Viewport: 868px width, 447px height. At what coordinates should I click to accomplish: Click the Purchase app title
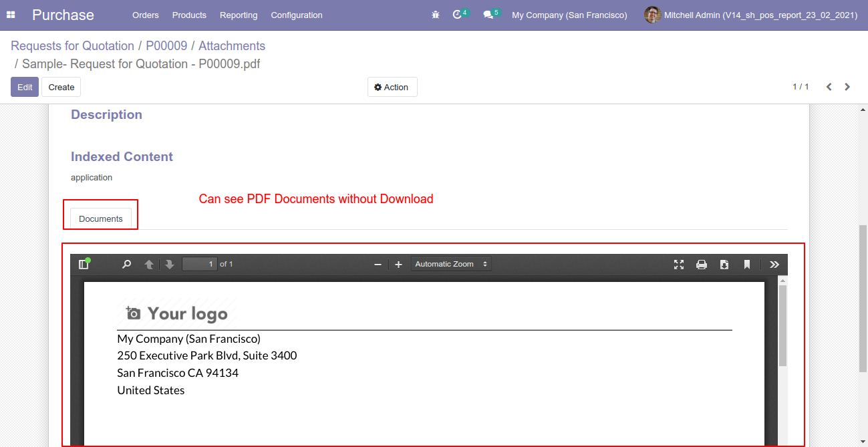tap(63, 15)
